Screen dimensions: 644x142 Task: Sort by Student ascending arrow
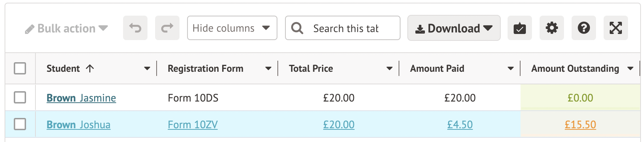click(x=90, y=68)
